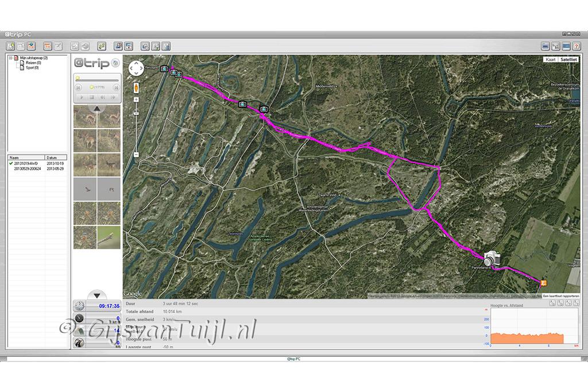
Task: Open the COM port settings icon
Action: tap(566, 46)
